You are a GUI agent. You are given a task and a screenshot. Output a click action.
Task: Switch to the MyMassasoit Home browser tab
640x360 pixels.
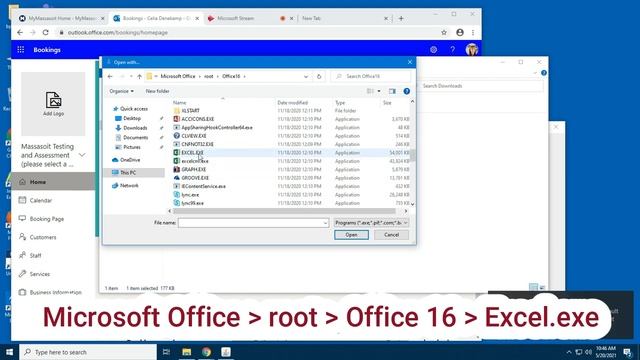pyautogui.click(x=61, y=18)
